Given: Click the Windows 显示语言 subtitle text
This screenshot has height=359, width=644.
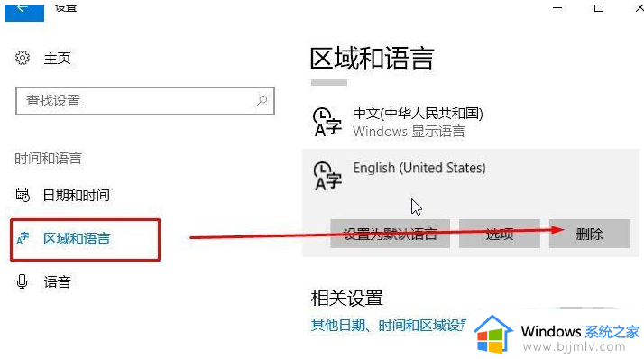Looking at the screenshot, I should 409,132.
